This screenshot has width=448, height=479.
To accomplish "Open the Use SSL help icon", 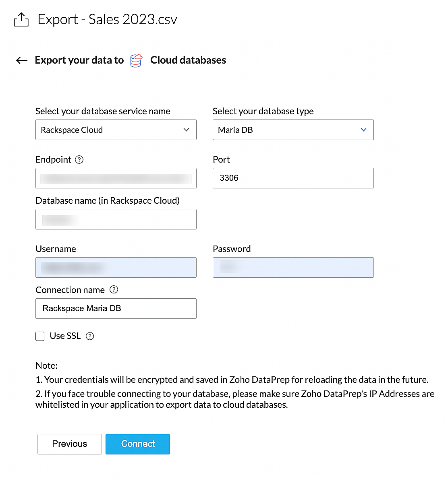I will pyautogui.click(x=90, y=336).
